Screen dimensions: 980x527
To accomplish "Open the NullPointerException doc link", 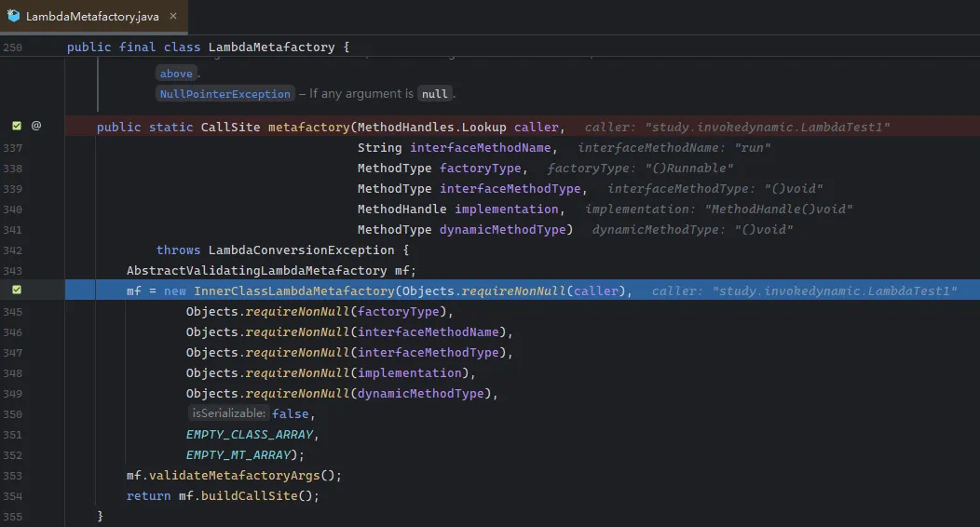I will (x=225, y=94).
